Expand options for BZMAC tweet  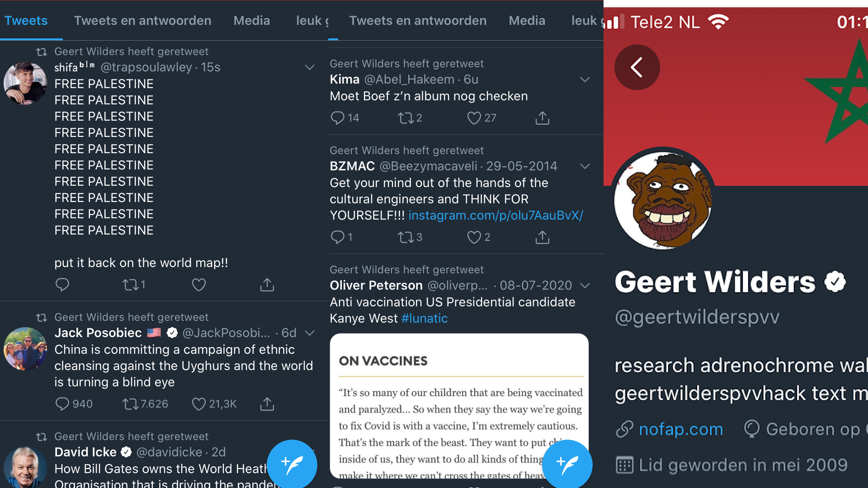click(x=585, y=166)
